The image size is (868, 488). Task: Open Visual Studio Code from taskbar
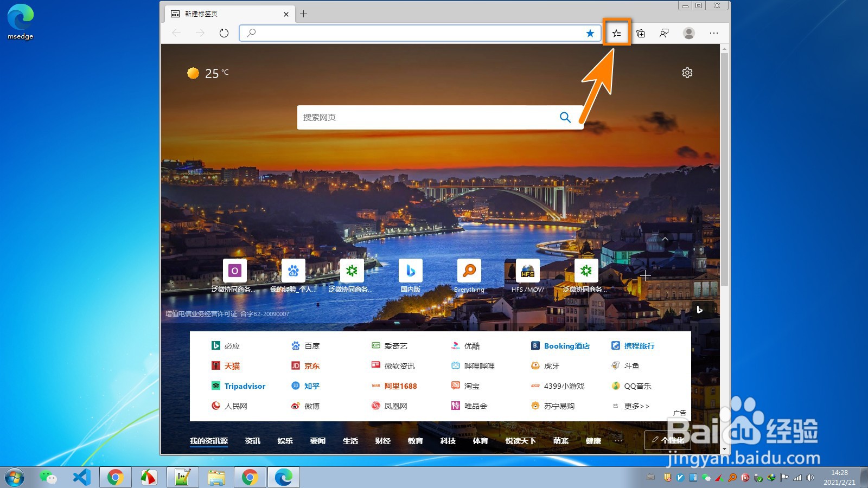coord(82,477)
